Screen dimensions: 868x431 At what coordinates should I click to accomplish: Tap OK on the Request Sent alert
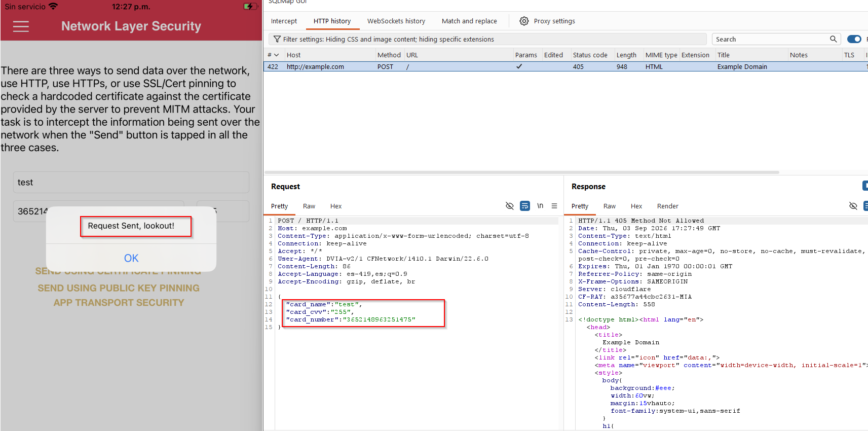131,258
